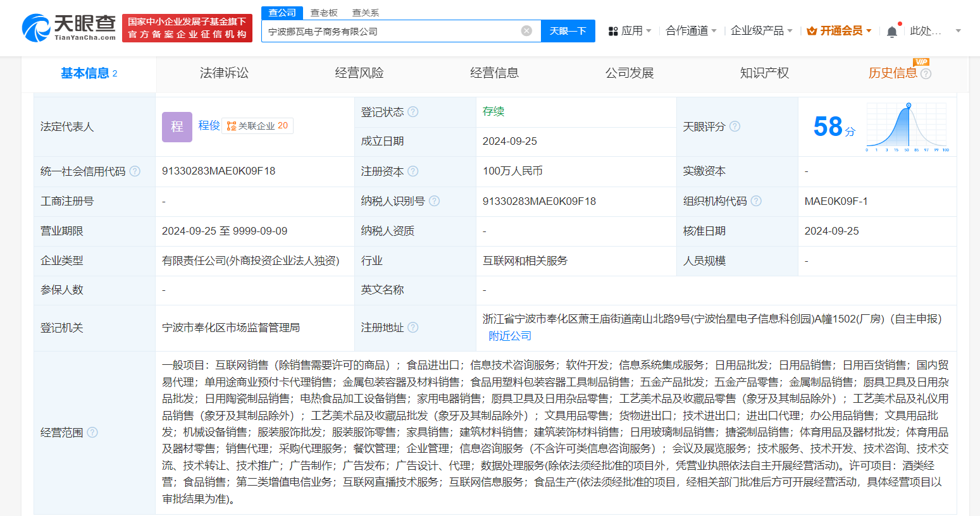Click help icon beside 天眼评分
980x516 pixels.
click(735, 126)
